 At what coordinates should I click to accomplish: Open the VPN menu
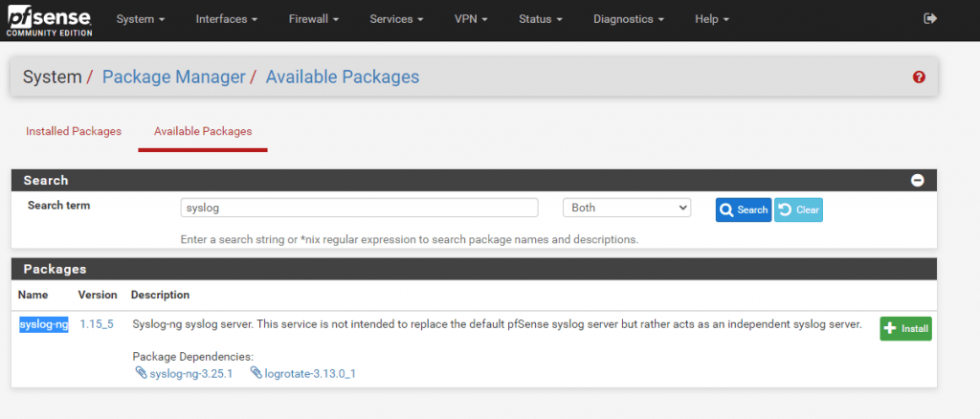point(471,19)
